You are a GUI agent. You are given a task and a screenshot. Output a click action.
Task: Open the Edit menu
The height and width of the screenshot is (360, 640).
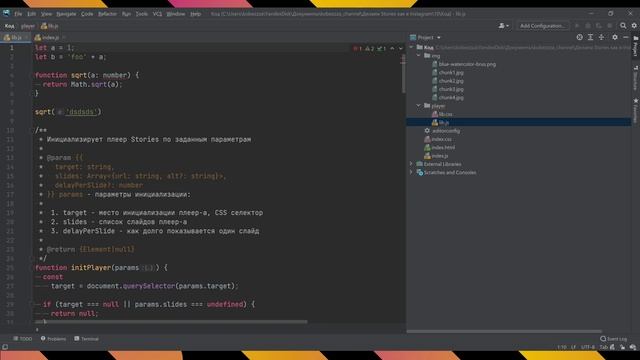pos(31,14)
